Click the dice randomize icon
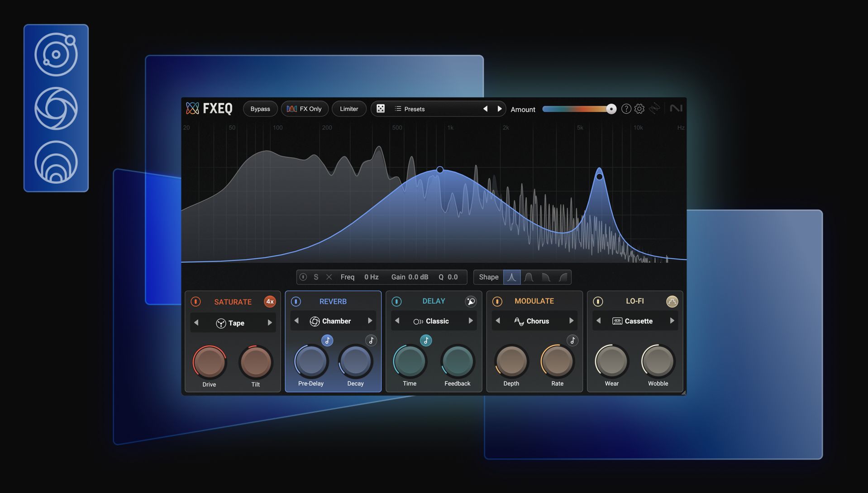 (x=381, y=109)
